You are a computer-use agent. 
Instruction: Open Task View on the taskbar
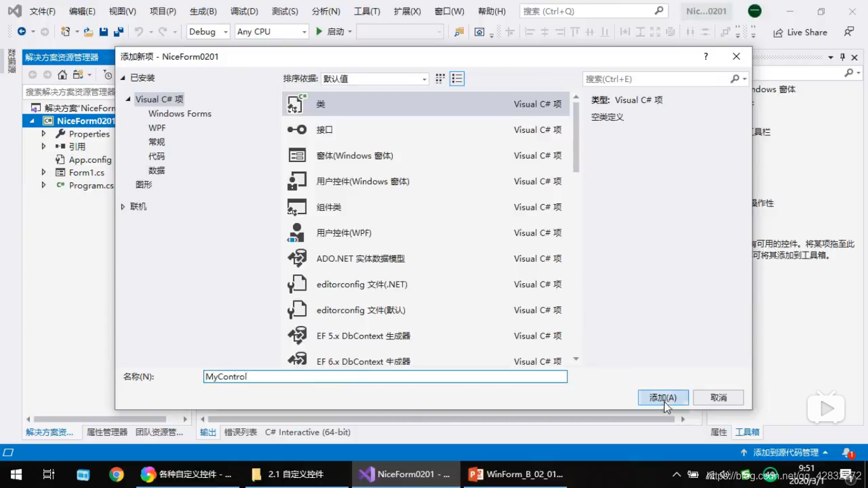pyautogui.click(x=48, y=474)
